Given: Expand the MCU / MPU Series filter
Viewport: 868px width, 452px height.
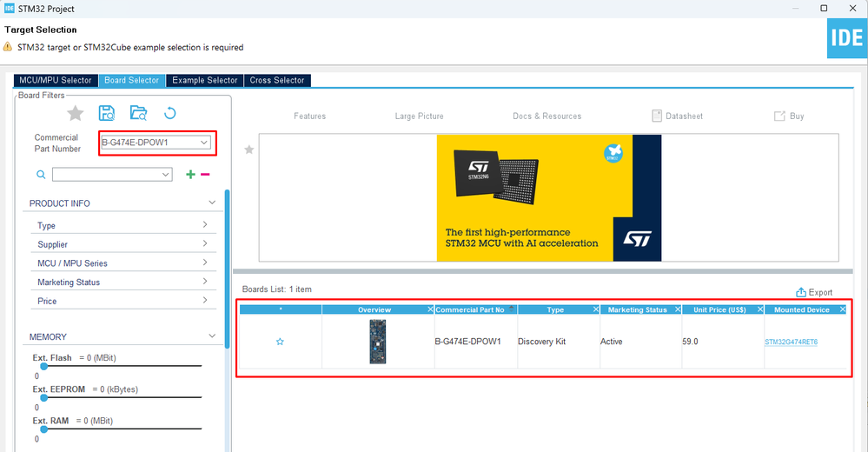Looking at the screenshot, I should (205, 263).
